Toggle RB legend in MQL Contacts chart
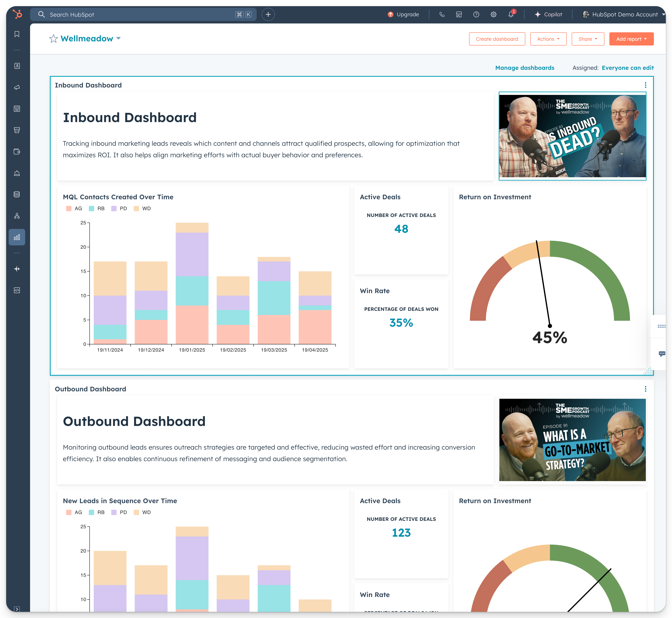Screen dimensions: 672x618 pos(97,208)
